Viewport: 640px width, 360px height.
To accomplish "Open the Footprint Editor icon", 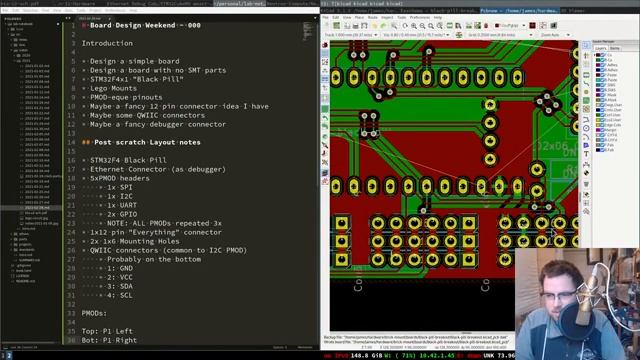I will pyautogui.click(x=449, y=25).
